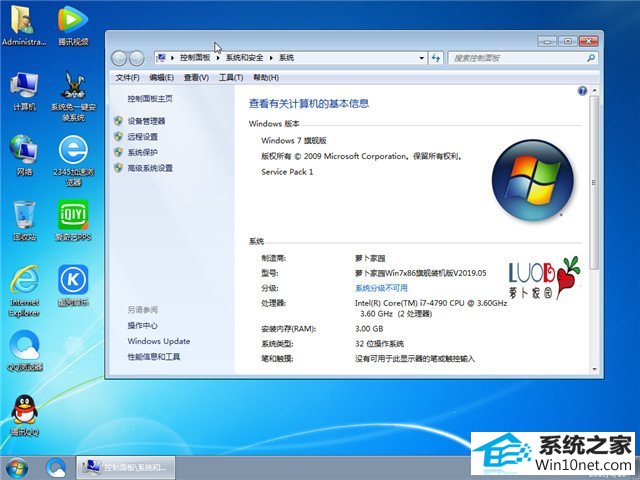Screen dimensions: 640x480
Task: Open 设备管理器 (Device Manager) link
Action: click(146, 121)
